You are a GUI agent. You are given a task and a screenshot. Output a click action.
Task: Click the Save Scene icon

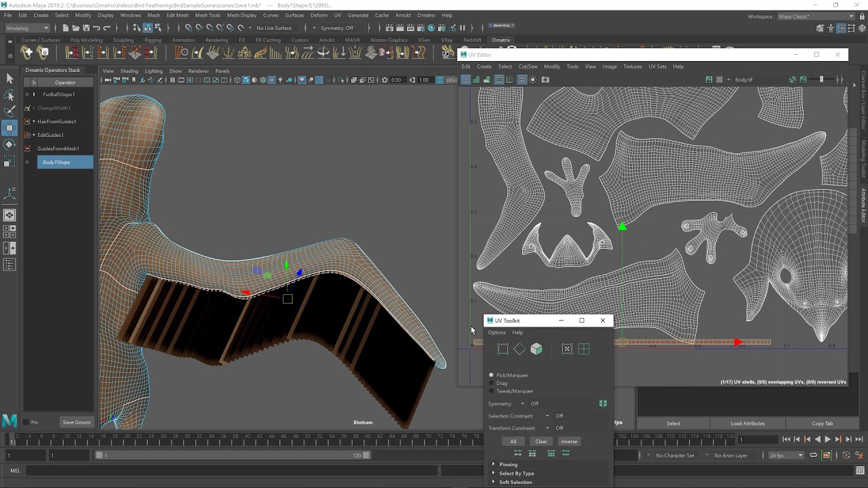86,28
